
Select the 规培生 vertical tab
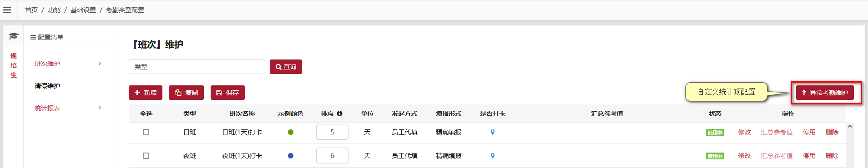pyautogui.click(x=14, y=65)
